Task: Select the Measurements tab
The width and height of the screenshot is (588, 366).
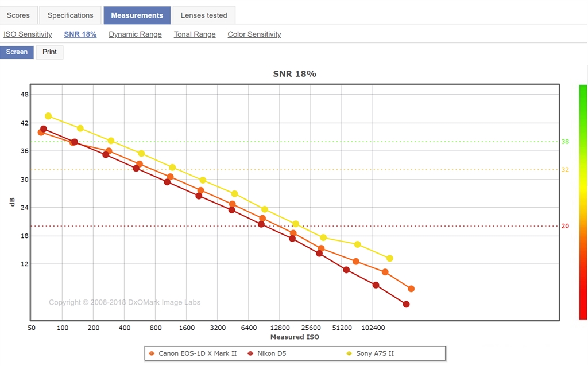Action: point(137,15)
